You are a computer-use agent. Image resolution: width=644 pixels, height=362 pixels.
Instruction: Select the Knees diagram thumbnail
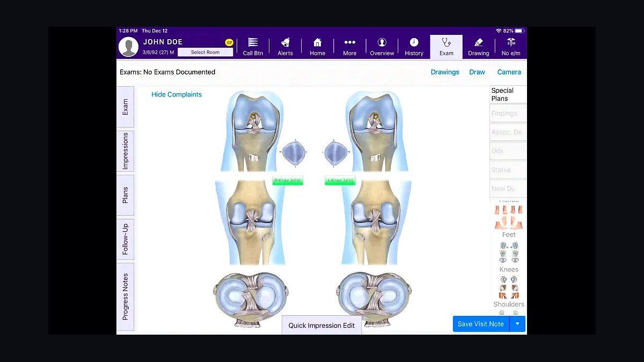508,253
